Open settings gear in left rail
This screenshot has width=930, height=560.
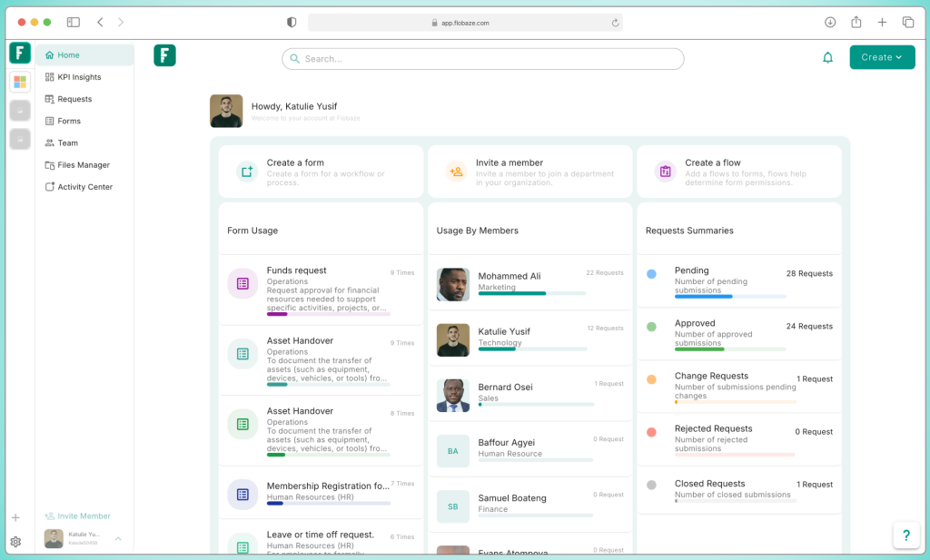tap(15, 542)
